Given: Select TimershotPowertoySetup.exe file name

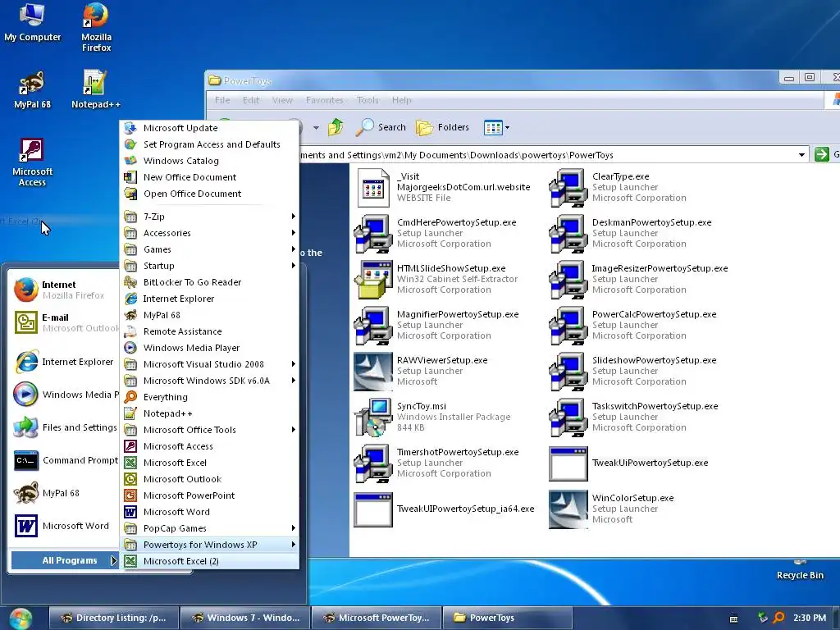Looking at the screenshot, I should coord(458,452).
